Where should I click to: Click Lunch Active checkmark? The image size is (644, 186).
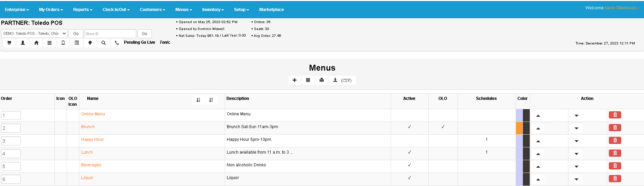pyautogui.click(x=409, y=152)
